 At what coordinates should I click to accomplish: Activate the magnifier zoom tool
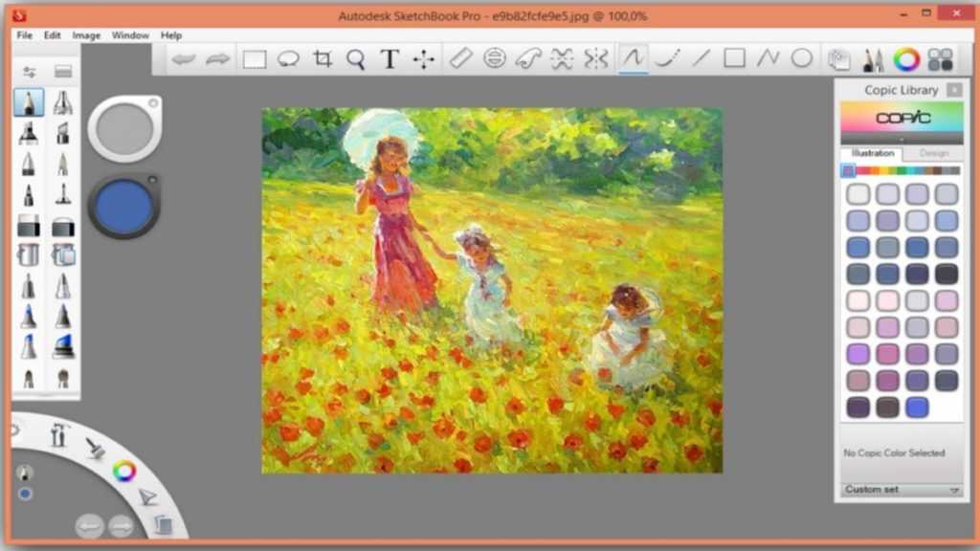pos(356,59)
